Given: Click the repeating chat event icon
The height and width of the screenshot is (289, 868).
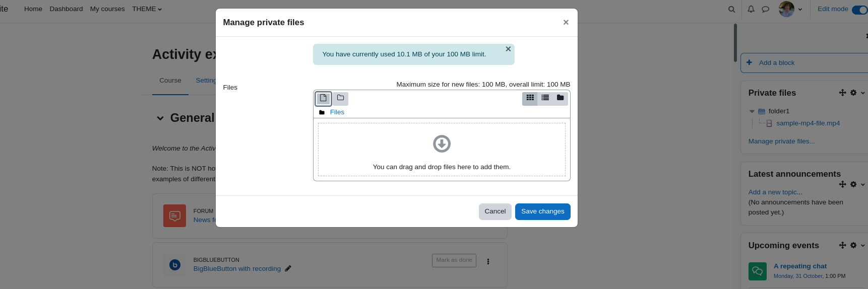Looking at the screenshot, I should [758, 271].
